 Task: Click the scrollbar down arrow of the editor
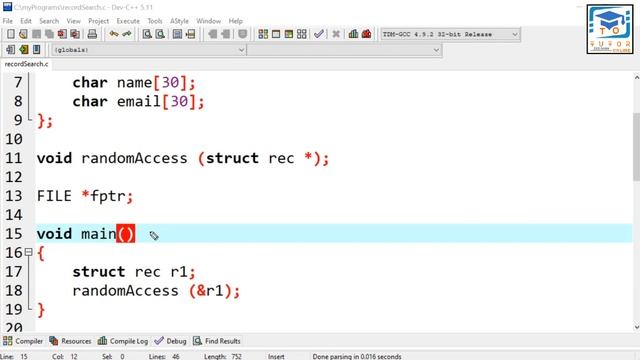[x=636, y=327]
